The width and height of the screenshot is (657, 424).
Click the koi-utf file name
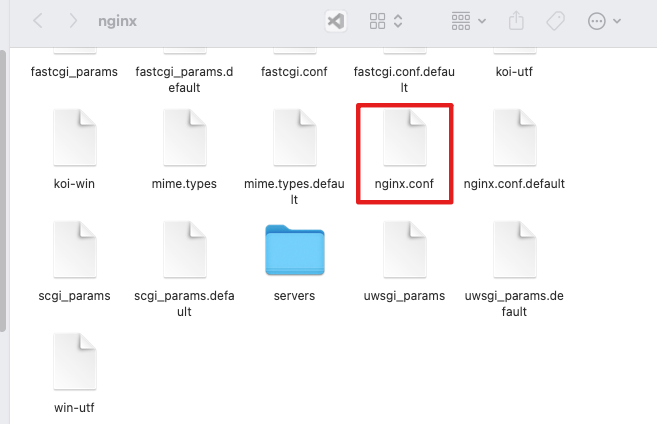point(514,72)
